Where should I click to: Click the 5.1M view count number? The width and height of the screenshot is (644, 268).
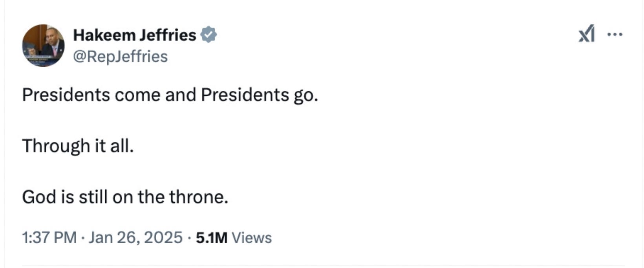(212, 238)
